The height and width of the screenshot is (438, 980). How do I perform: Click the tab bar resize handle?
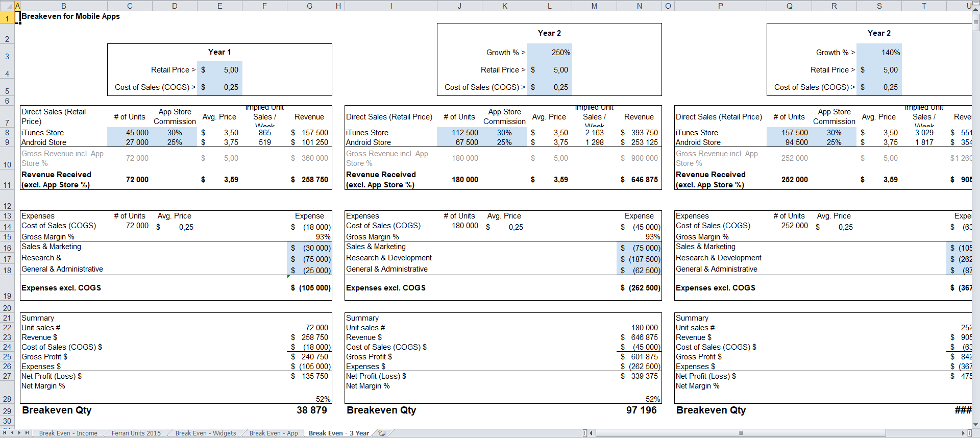585,433
